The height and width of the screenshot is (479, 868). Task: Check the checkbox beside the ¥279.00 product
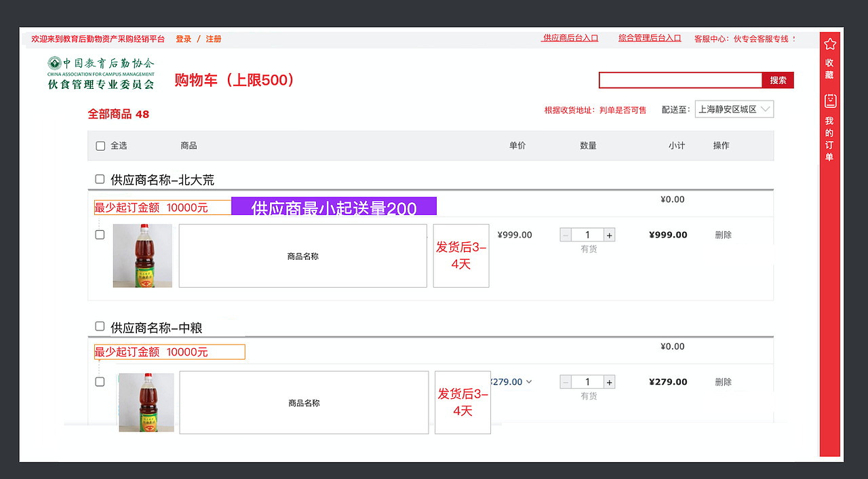tap(100, 381)
